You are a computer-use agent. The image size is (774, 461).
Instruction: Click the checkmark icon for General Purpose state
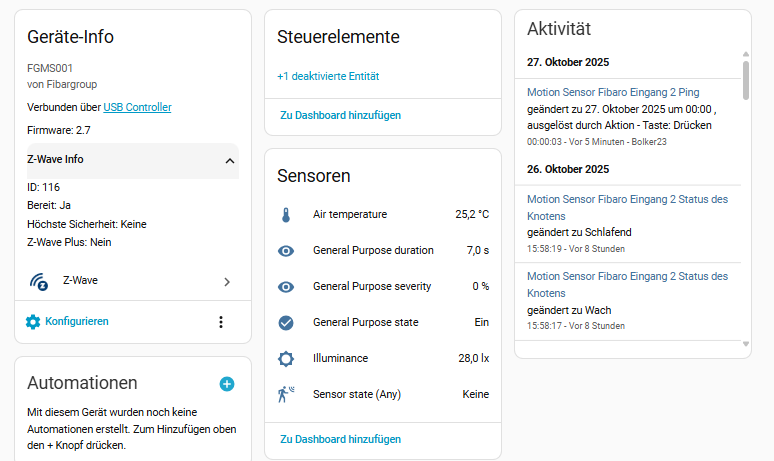coord(286,323)
